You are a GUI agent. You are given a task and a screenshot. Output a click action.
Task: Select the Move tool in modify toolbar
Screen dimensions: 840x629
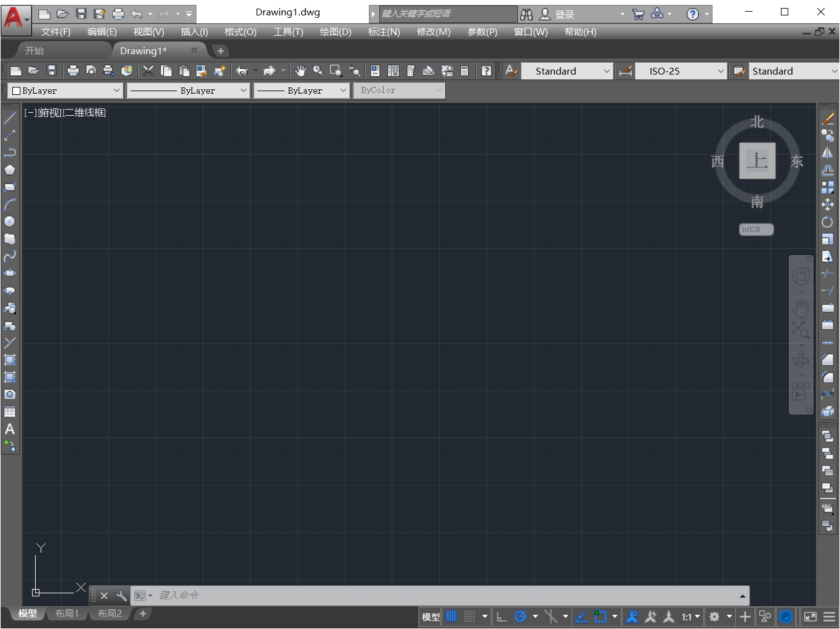(827, 204)
